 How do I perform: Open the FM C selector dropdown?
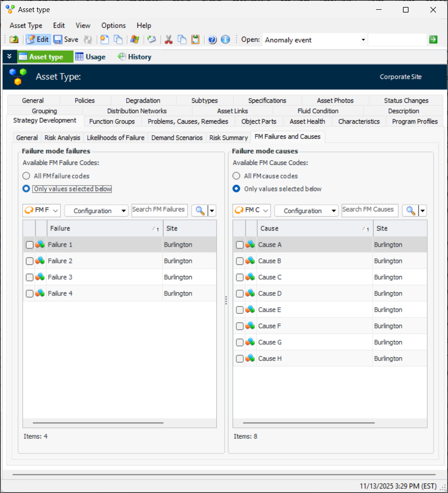(251, 210)
